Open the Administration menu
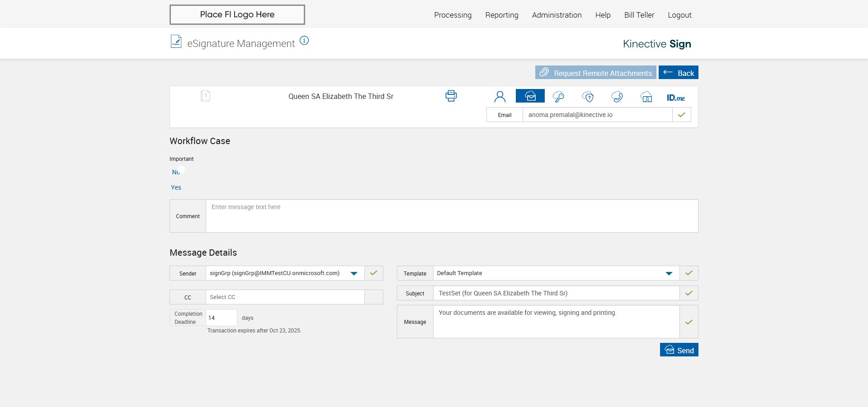This screenshot has width=868, height=407. tap(557, 15)
